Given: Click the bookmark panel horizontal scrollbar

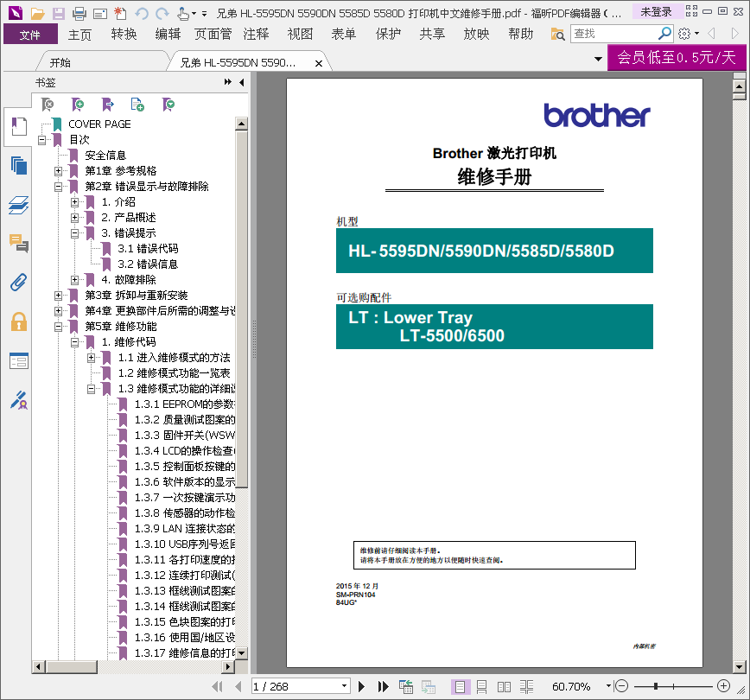Looking at the screenshot, I should [x=72, y=666].
